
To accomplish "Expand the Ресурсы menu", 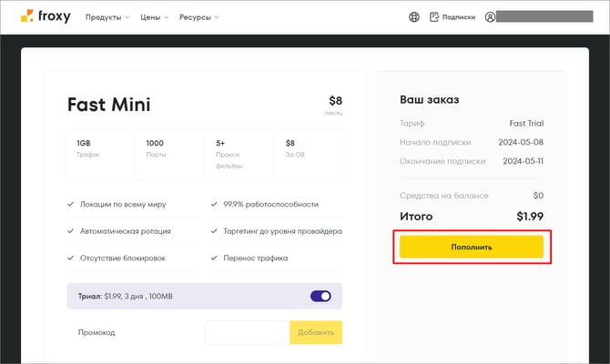I will coord(199,17).
